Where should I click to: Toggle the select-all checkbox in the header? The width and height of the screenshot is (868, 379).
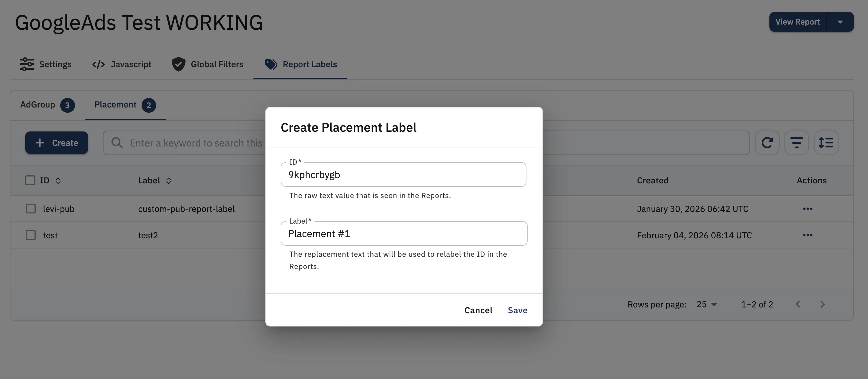pos(30,180)
